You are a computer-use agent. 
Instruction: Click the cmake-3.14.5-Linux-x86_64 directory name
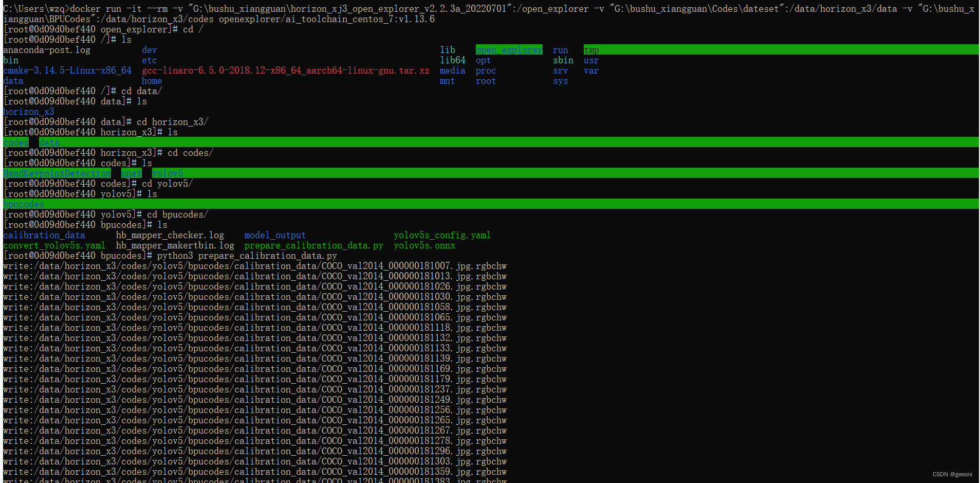point(67,70)
